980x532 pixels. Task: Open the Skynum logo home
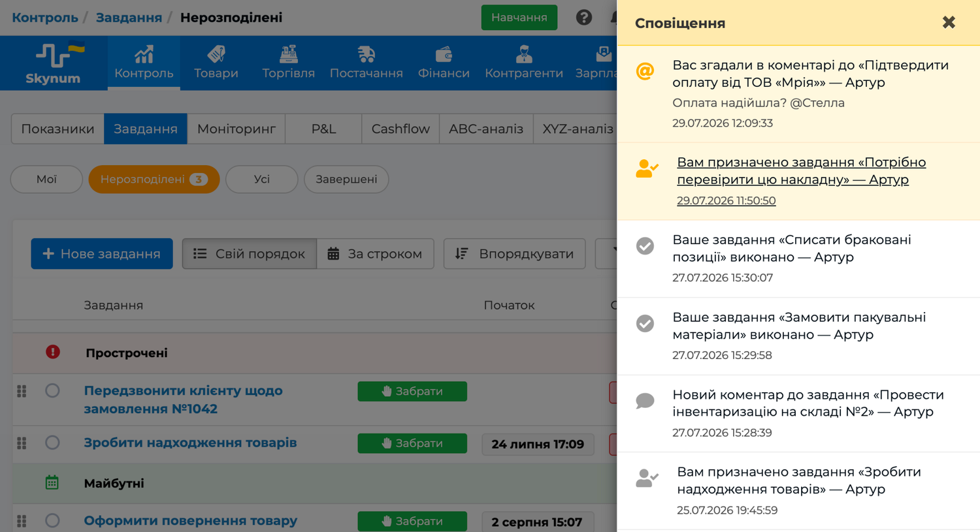pyautogui.click(x=54, y=63)
